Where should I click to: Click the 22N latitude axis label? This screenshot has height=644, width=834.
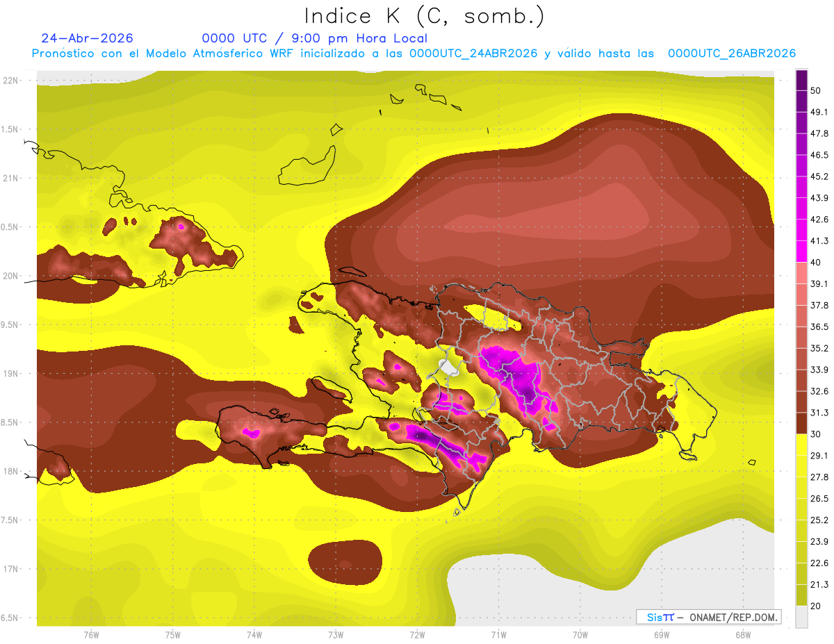13,80
